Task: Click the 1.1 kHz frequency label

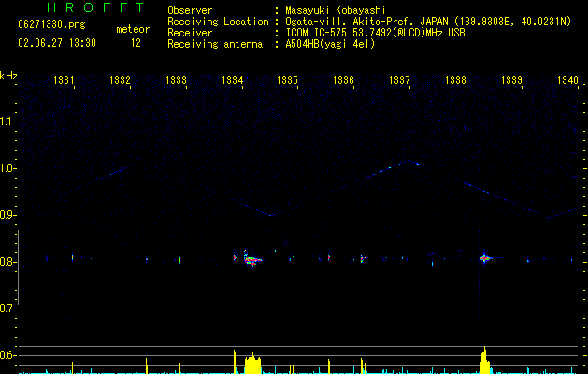Action: point(7,122)
